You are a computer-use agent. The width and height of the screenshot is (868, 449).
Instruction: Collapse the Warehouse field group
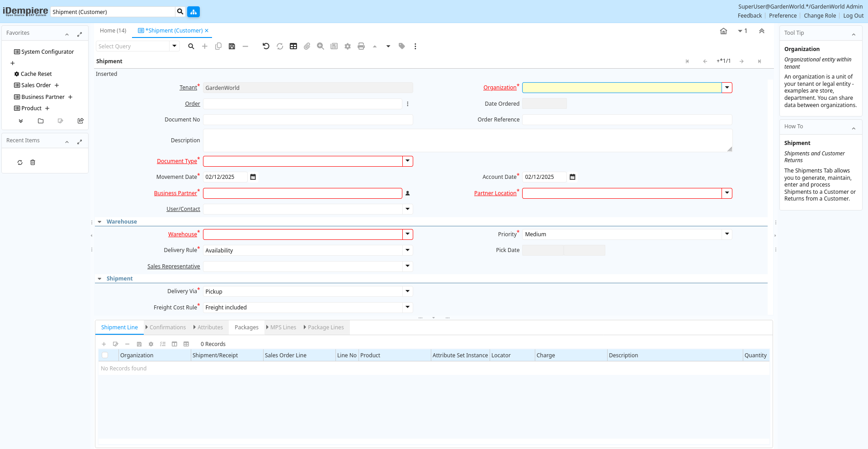[100, 222]
